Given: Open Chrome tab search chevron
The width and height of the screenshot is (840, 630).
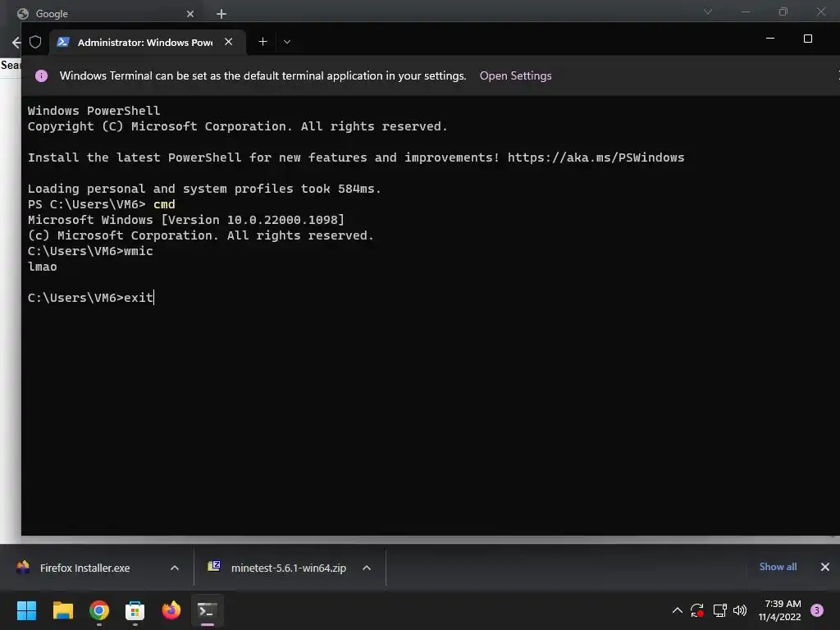Looking at the screenshot, I should tap(708, 11).
